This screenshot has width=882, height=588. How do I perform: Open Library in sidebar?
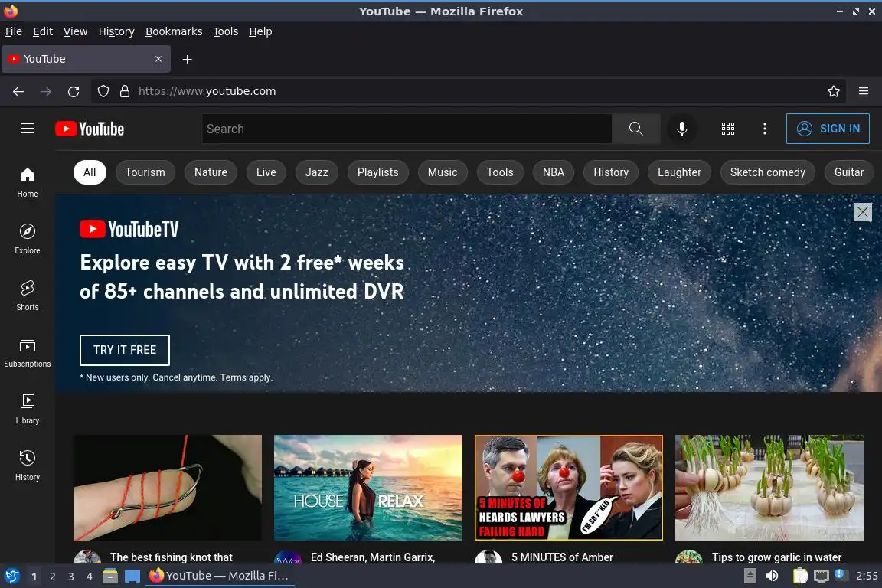tap(28, 409)
